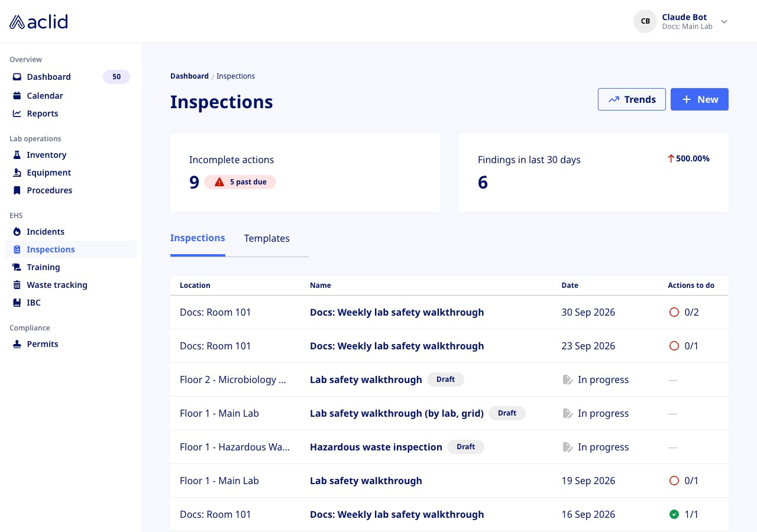Click the Waste tracking trash icon
The width and height of the screenshot is (757, 532).
tap(17, 285)
